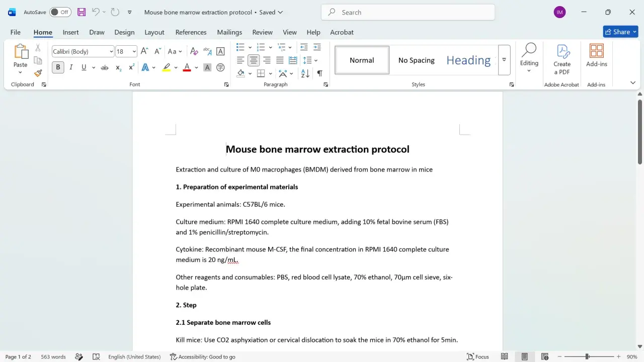This screenshot has height=362, width=644.
Task: Shrink font size icon
Action: pos(157,51)
